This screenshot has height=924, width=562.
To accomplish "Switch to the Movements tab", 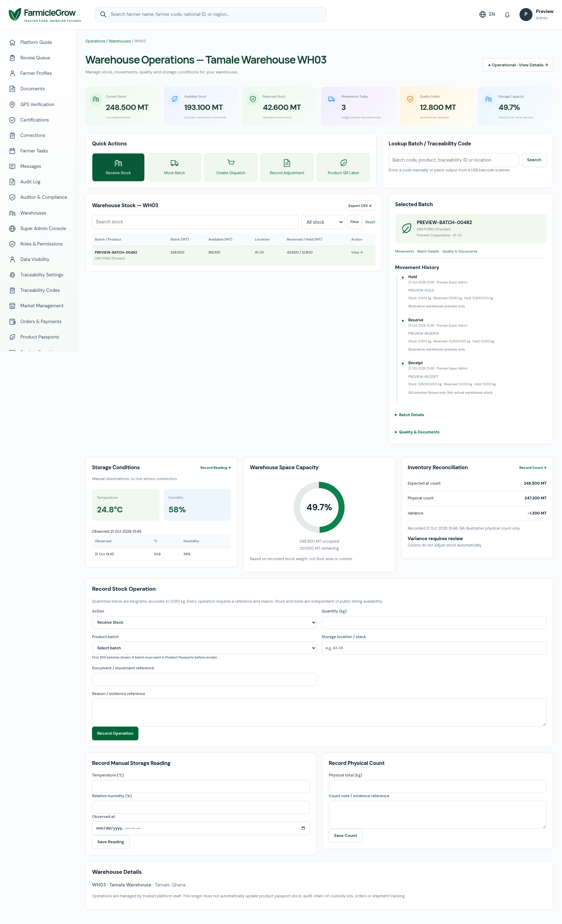I will click(x=404, y=251).
